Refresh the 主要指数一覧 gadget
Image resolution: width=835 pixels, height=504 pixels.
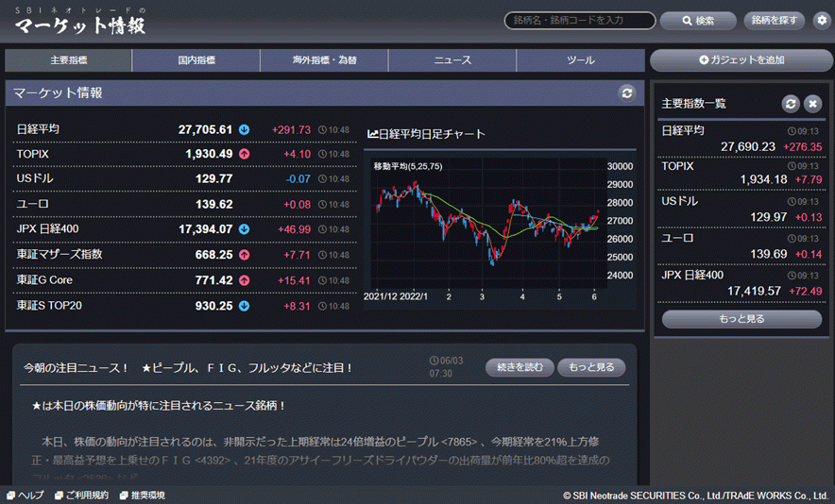(x=791, y=104)
